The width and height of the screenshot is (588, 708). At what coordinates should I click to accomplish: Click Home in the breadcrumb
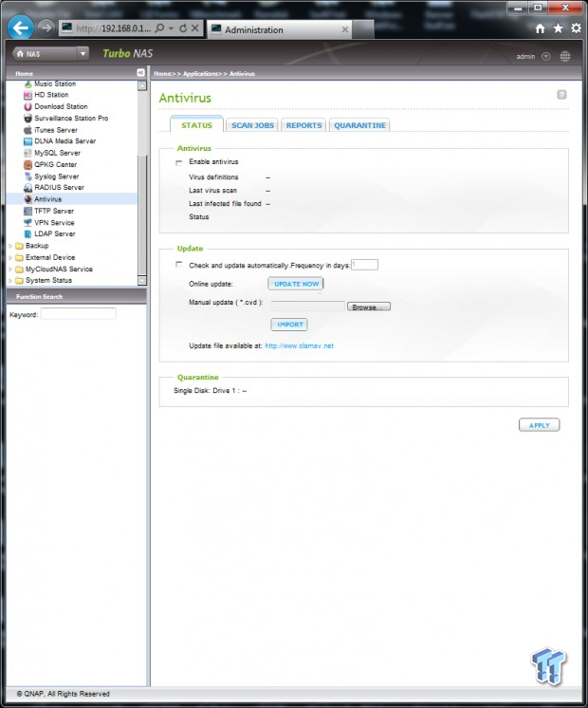point(162,74)
